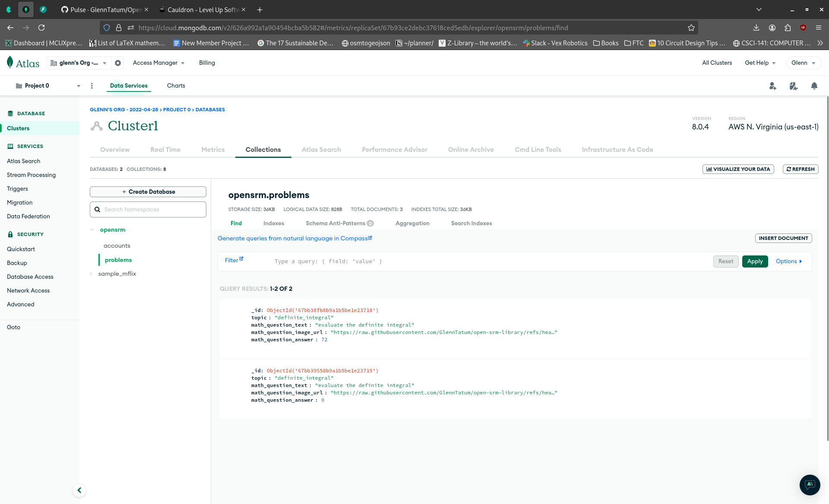Apply the filter query
The width and height of the screenshot is (829, 504).
[x=755, y=261]
